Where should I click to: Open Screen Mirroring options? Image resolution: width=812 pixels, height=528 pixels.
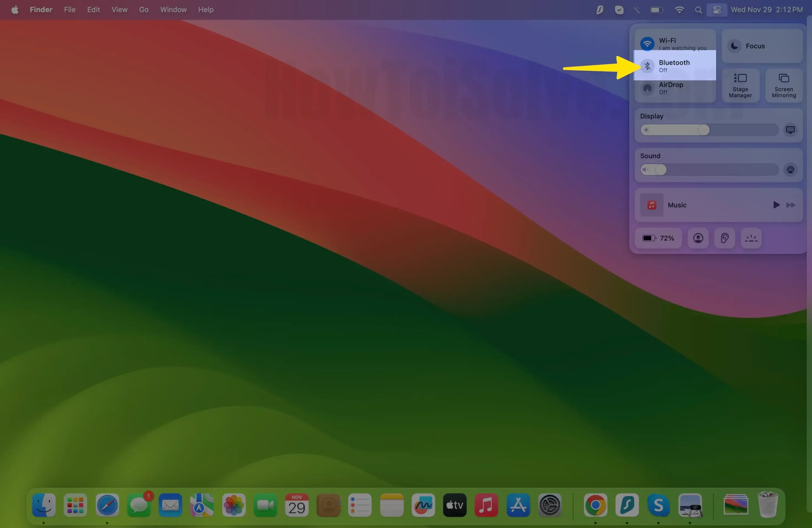click(784, 85)
